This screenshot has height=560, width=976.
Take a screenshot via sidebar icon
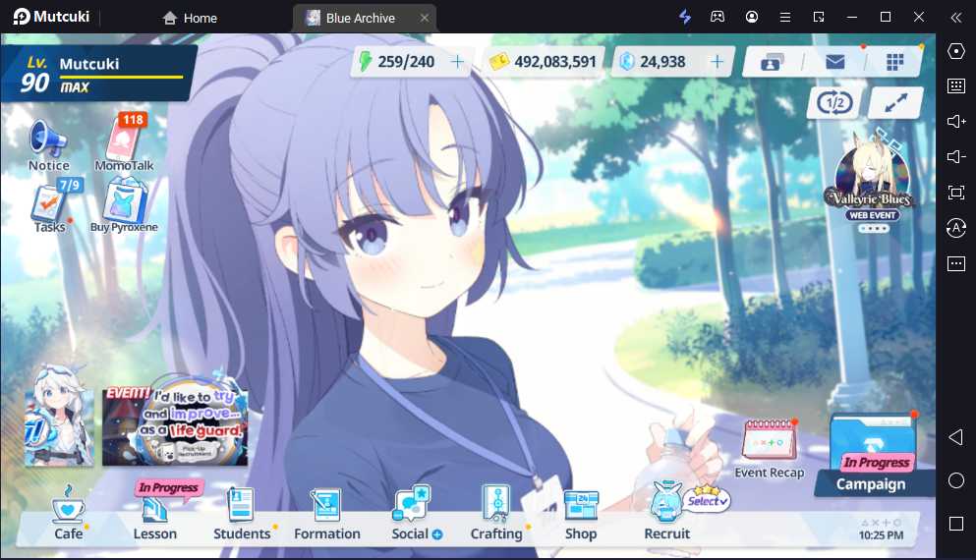tap(956, 193)
